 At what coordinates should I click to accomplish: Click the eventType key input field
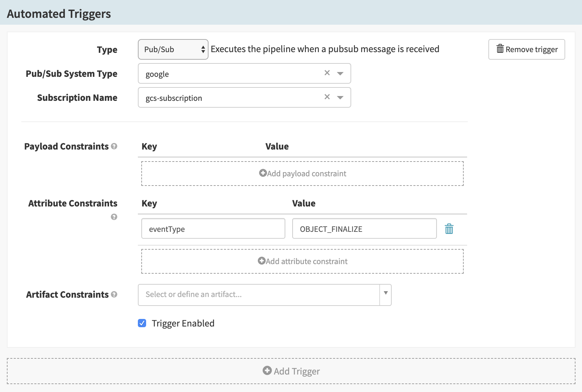[x=213, y=229]
